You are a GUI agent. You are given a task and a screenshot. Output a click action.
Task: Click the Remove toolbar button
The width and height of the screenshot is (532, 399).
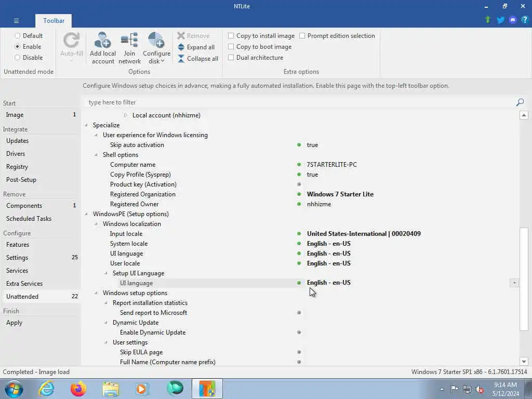click(194, 36)
